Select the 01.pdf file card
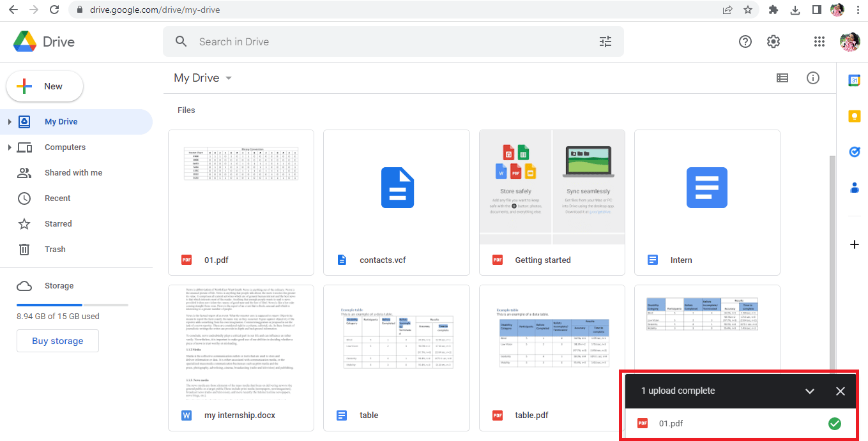This screenshot has width=868, height=441. click(x=241, y=203)
